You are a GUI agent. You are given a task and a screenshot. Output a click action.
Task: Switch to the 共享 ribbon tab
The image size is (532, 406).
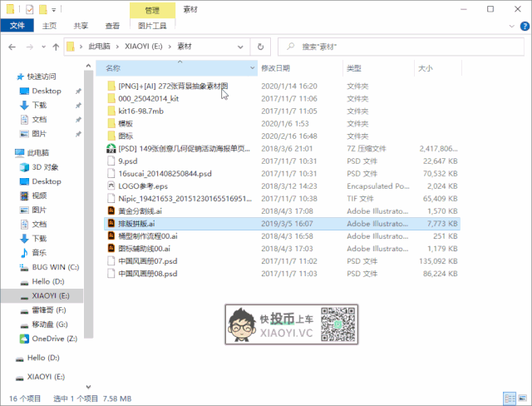pos(81,26)
